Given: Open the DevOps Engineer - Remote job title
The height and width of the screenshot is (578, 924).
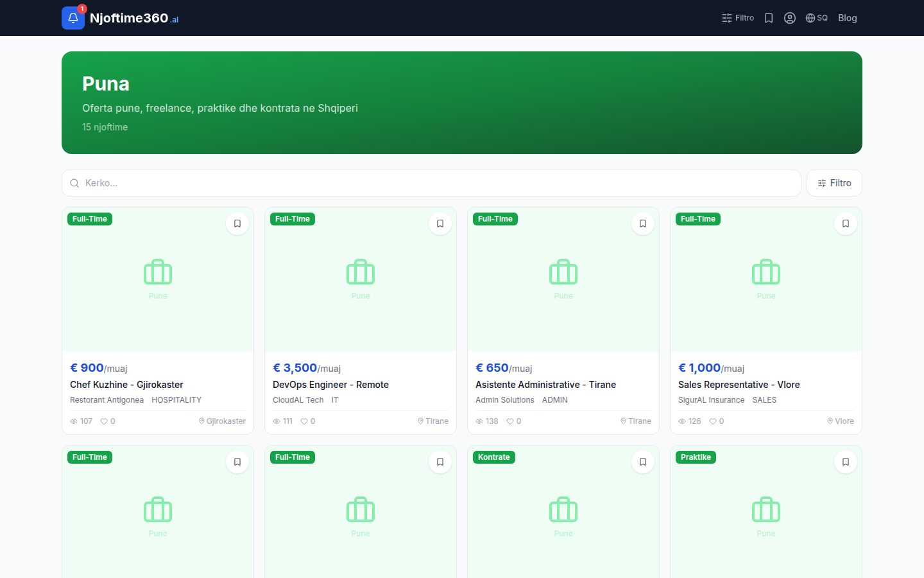Looking at the screenshot, I should pos(330,385).
